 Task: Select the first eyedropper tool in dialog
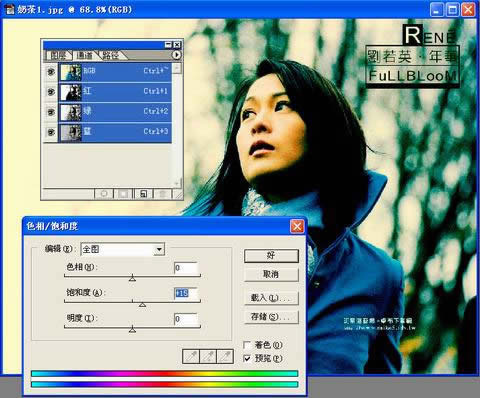(x=191, y=356)
